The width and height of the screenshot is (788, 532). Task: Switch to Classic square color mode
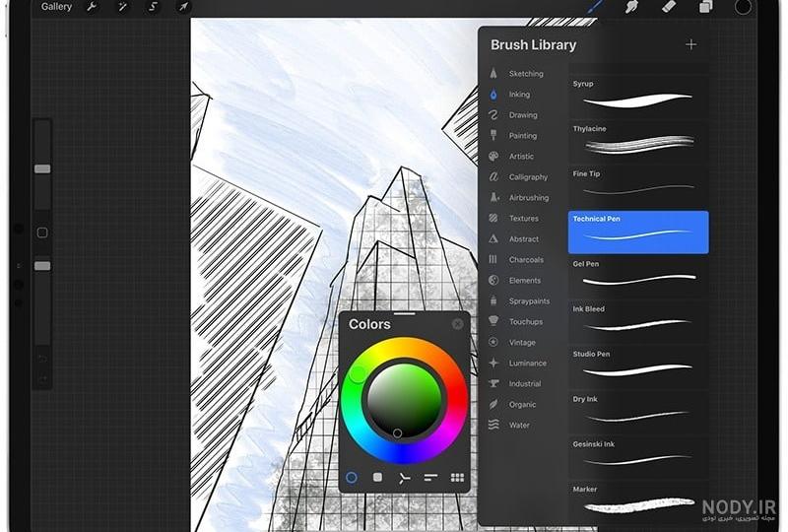[378, 477]
